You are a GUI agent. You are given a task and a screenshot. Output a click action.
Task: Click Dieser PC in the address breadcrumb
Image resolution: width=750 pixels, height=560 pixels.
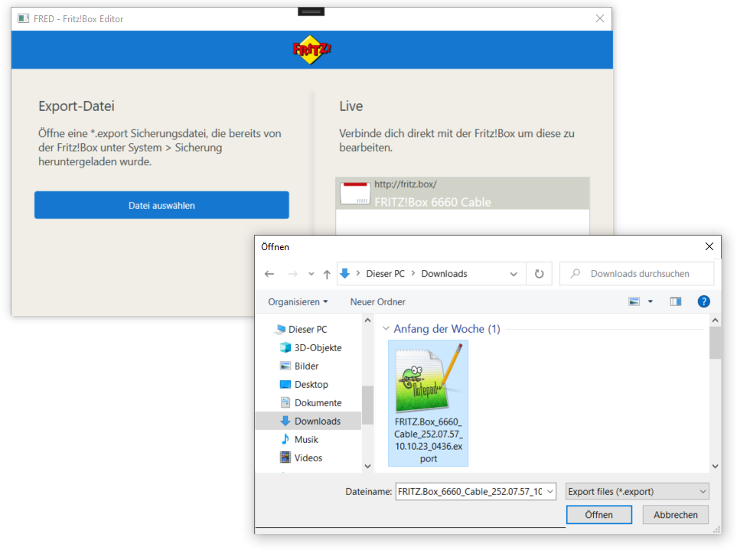(386, 274)
